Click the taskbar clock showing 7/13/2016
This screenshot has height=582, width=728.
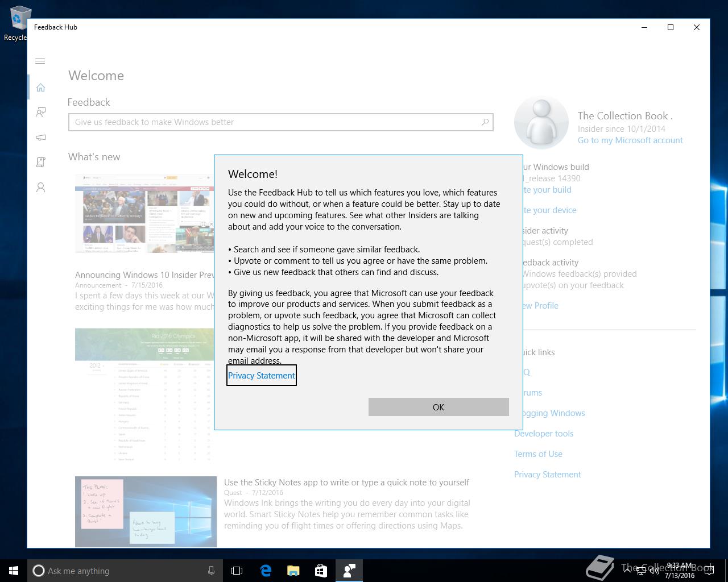[679, 571]
